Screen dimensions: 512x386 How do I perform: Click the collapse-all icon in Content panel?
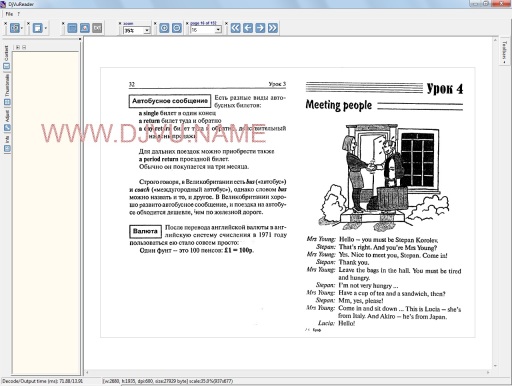24,47
